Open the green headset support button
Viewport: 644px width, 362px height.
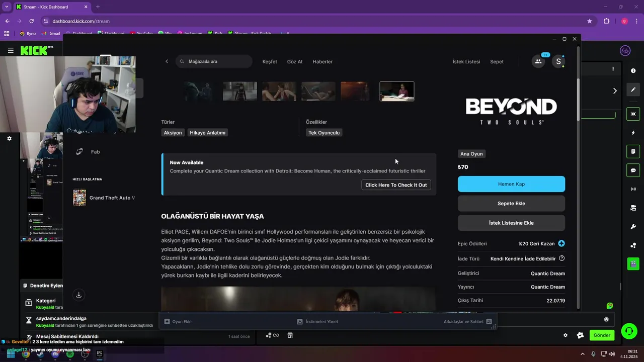(x=629, y=331)
